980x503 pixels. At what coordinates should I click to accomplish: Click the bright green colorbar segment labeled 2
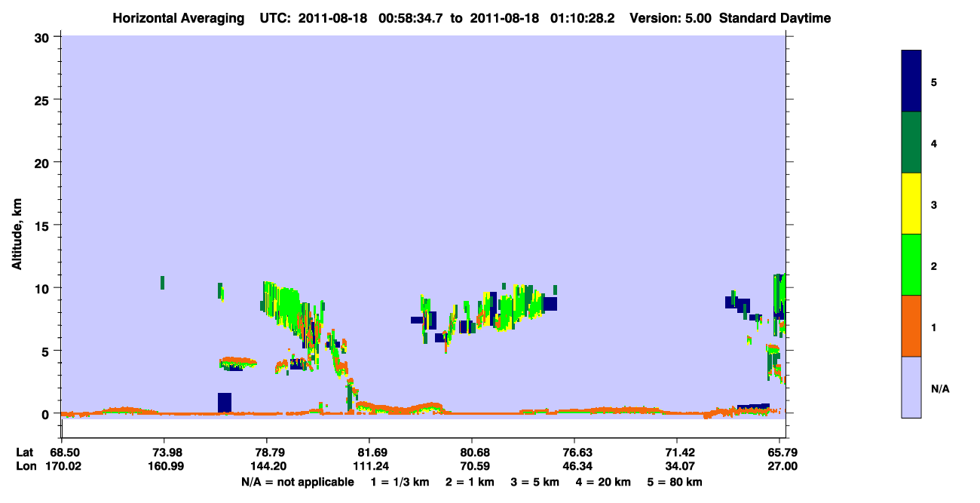click(x=911, y=265)
